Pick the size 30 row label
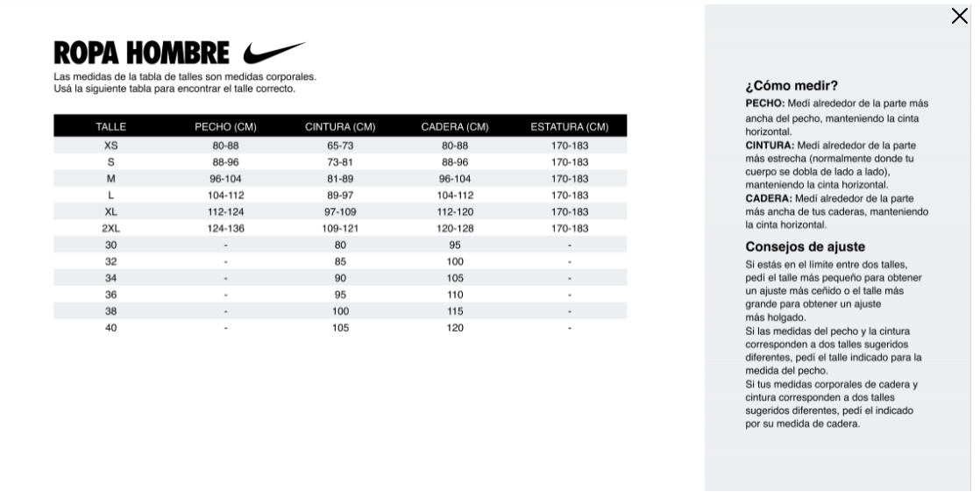Viewport: 980px width, 499px height. pyautogui.click(x=110, y=245)
